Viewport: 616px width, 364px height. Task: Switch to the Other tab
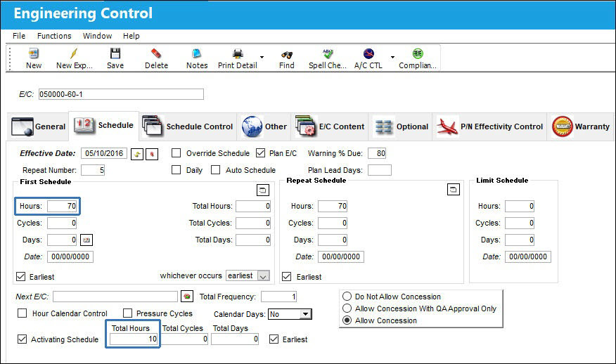pyautogui.click(x=264, y=126)
